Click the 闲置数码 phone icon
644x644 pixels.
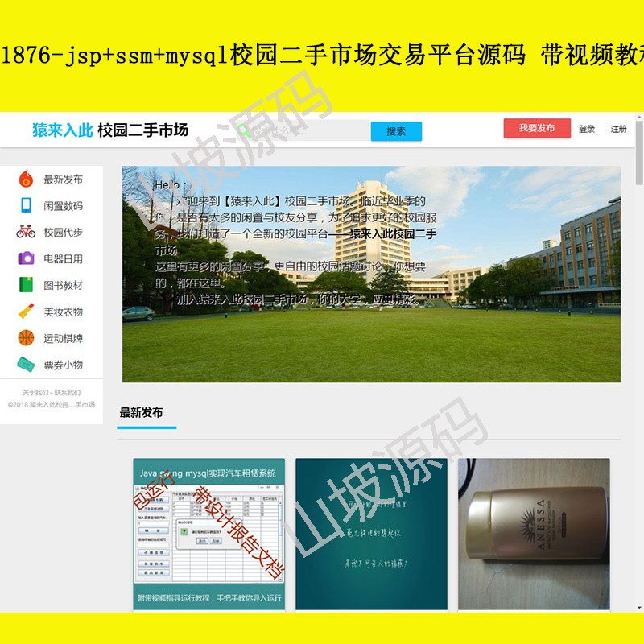click(x=27, y=204)
